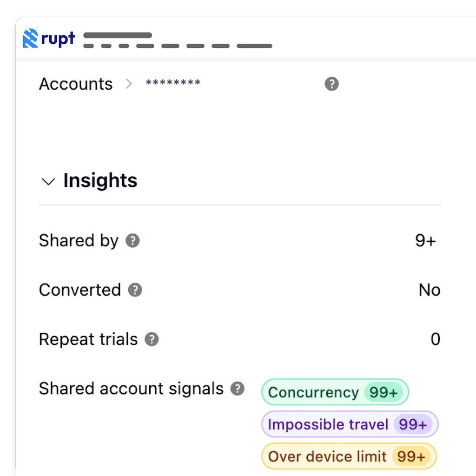Click the Repeat trials value 0

tap(435, 339)
